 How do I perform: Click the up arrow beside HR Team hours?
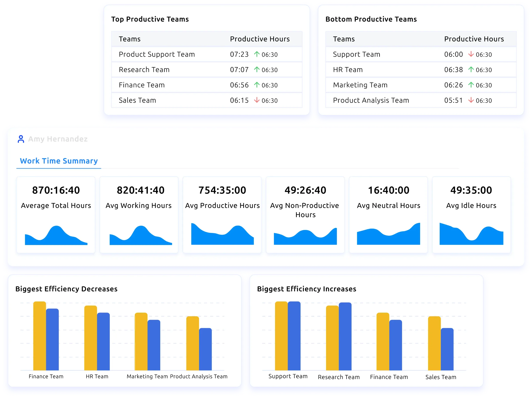[471, 69]
